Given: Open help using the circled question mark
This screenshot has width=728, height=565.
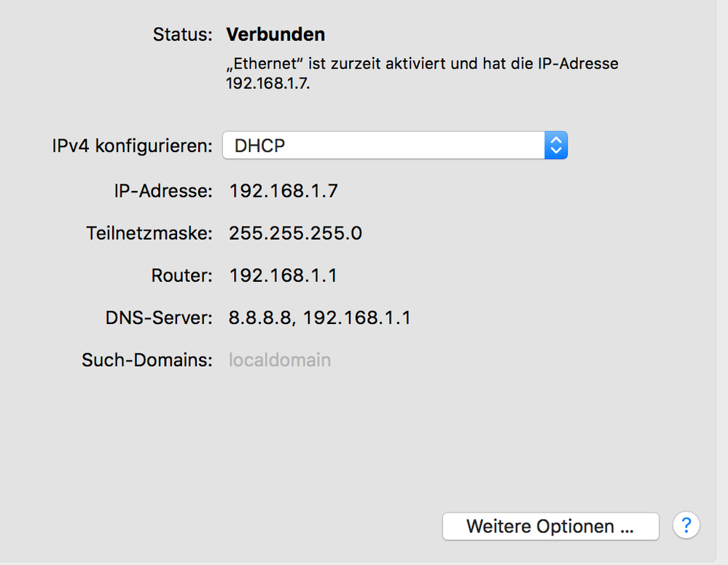Looking at the screenshot, I should (x=686, y=525).
